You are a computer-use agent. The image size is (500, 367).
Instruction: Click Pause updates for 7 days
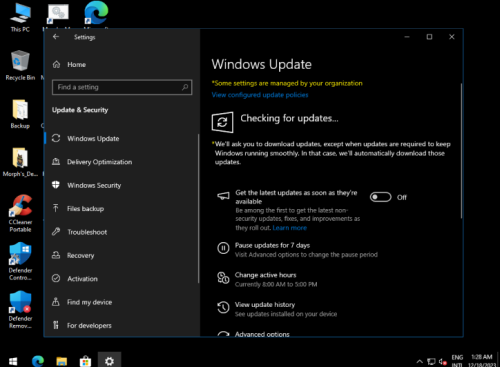tap(272, 245)
